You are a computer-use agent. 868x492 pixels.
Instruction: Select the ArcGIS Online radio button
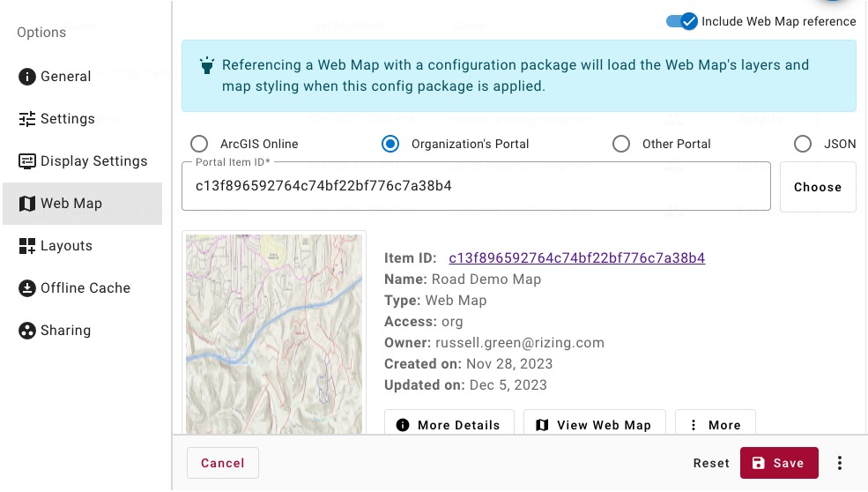pyautogui.click(x=200, y=144)
